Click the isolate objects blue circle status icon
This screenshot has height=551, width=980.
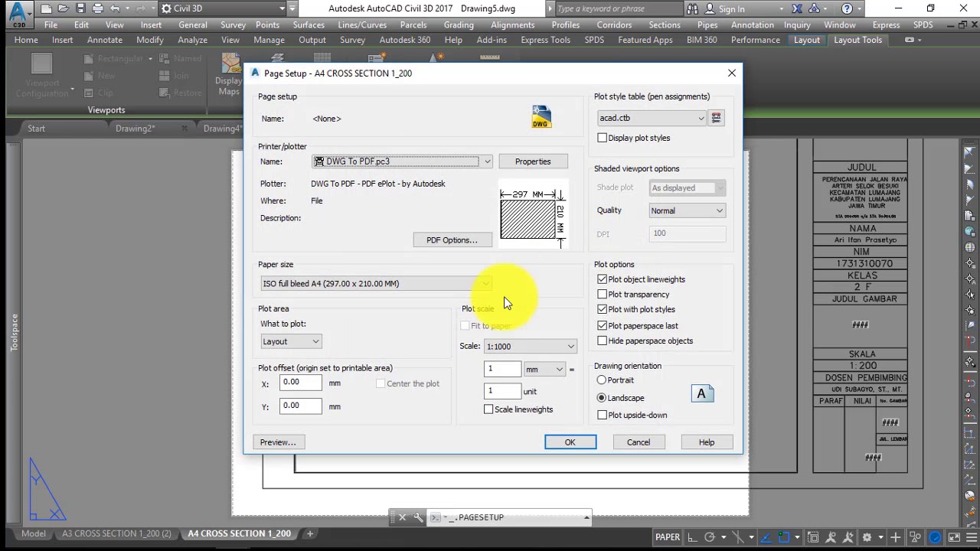[x=935, y=537]
